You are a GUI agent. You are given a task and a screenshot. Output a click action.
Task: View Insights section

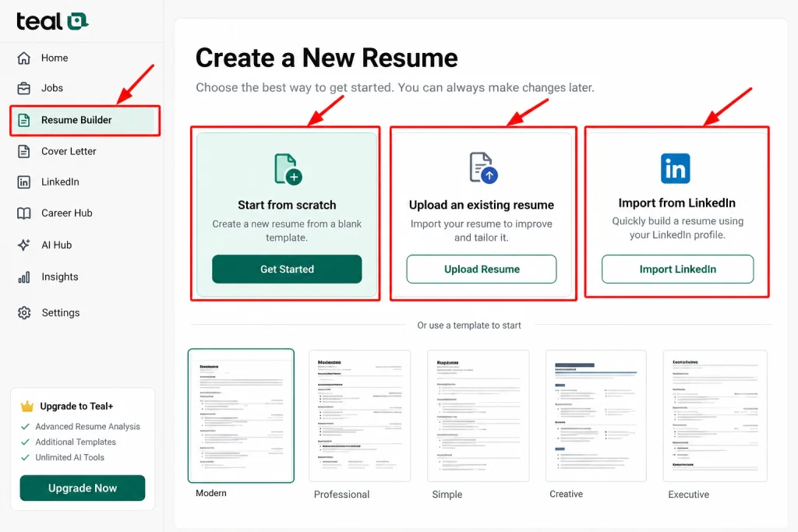point(59,277)
